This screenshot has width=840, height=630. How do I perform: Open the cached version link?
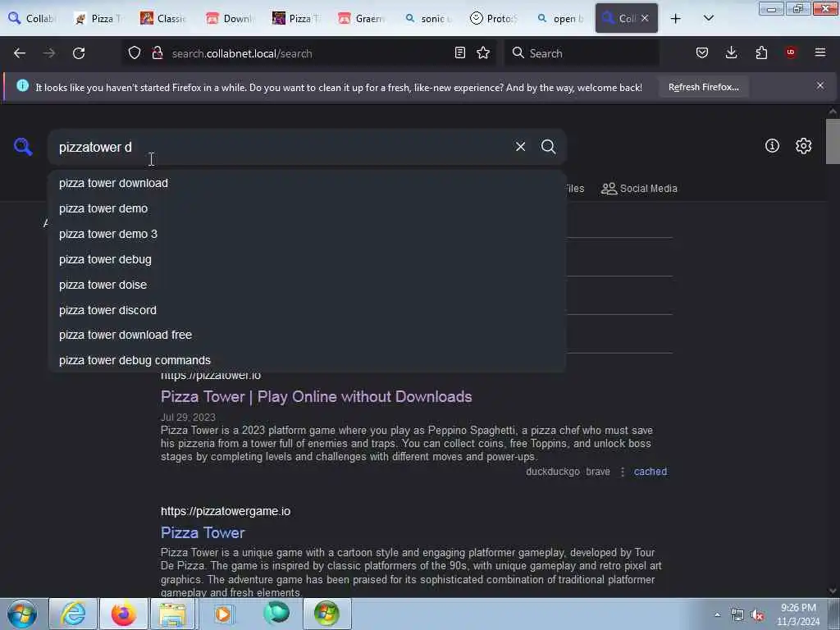coord(651,472)
